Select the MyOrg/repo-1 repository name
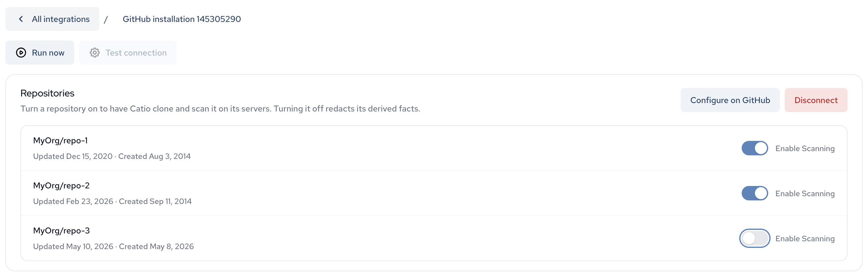This screenshot has width=868, height=274. (60, 140)
